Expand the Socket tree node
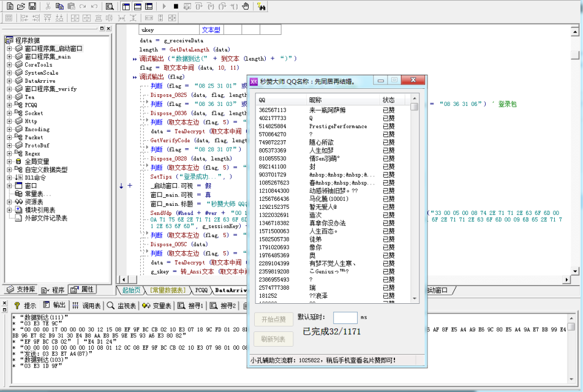Image resolution: width=583 pixels, height=392 pixels. (x=9, y=113)
